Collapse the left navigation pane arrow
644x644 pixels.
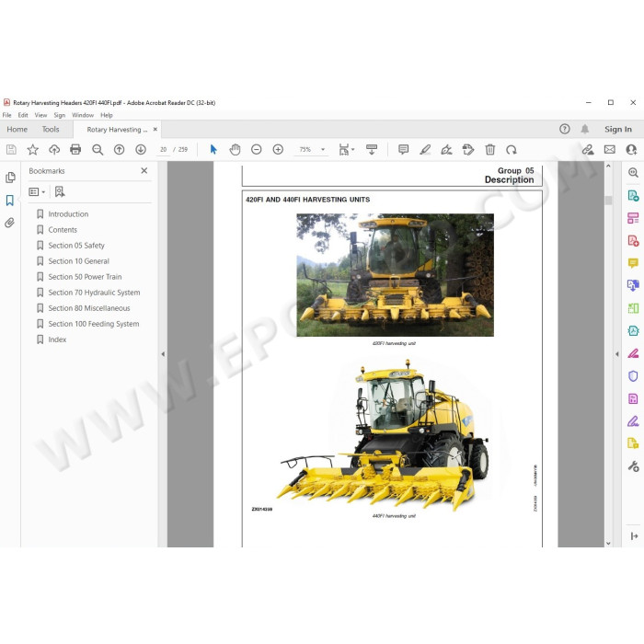pos(163,354)
